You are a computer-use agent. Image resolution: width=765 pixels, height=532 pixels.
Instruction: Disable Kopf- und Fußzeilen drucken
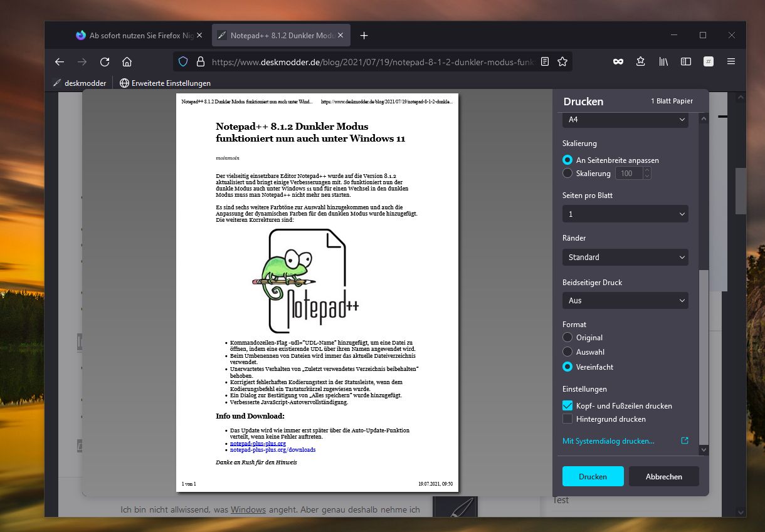click(567, 405)
